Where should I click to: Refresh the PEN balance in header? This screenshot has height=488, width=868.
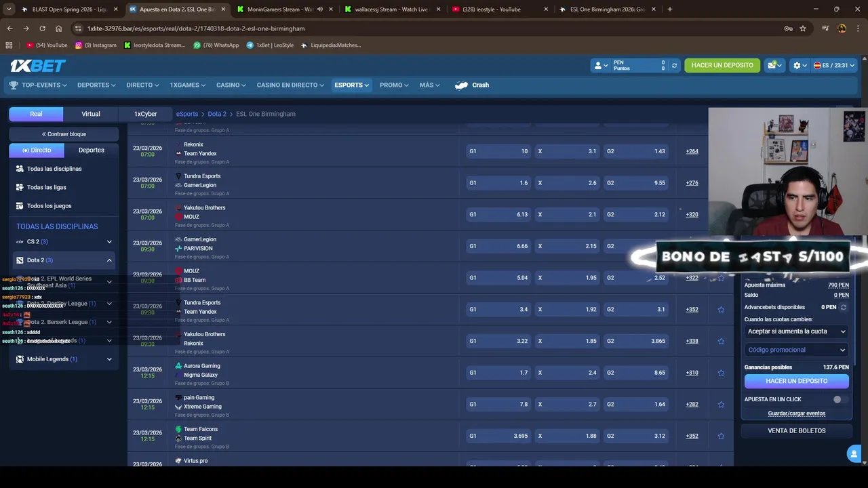pyautogui.click(x=674, y=66)
